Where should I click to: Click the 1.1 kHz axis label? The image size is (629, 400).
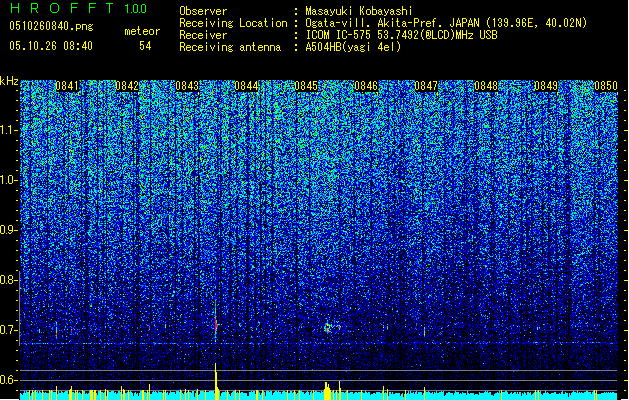[x=9, y=130]
